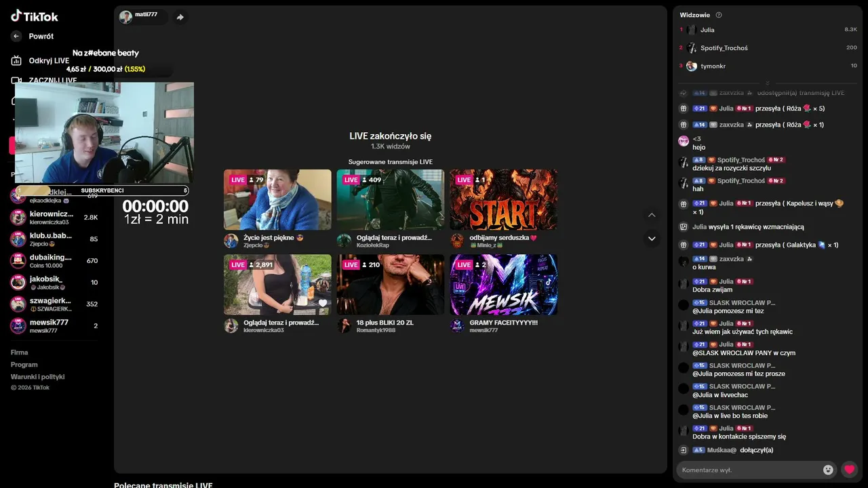868x488 pixels.
Task: Open the matii777 host profile chip
Action: [x=142, y=17]
